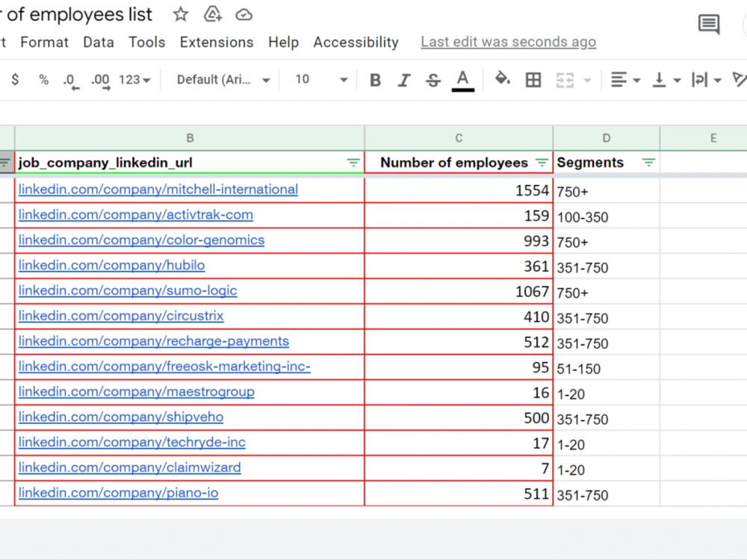
Task: Open the more number formats dropdown
Action: (134, 80)
